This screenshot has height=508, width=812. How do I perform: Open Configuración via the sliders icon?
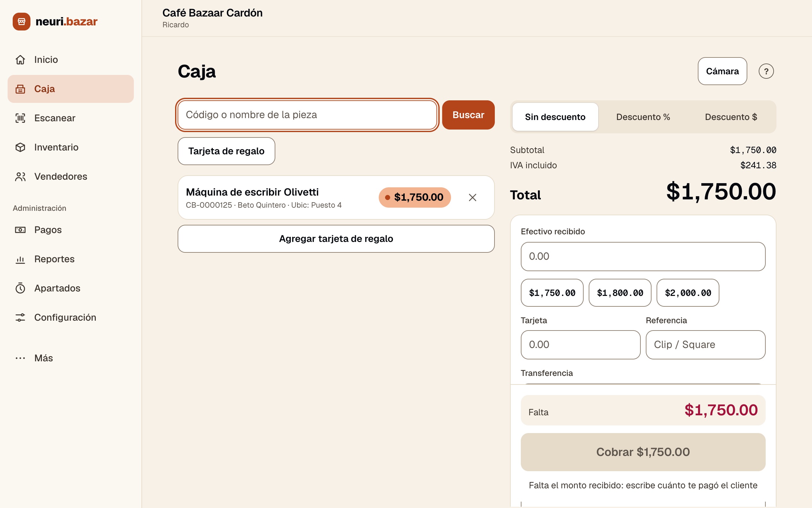[20, 317]
